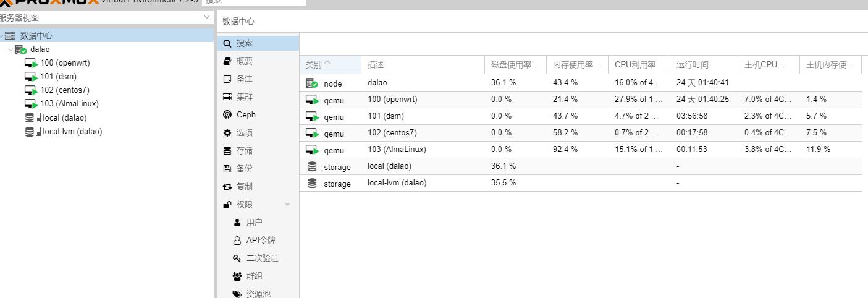Sort by the 内存使用率 column header

coord(576,64)
